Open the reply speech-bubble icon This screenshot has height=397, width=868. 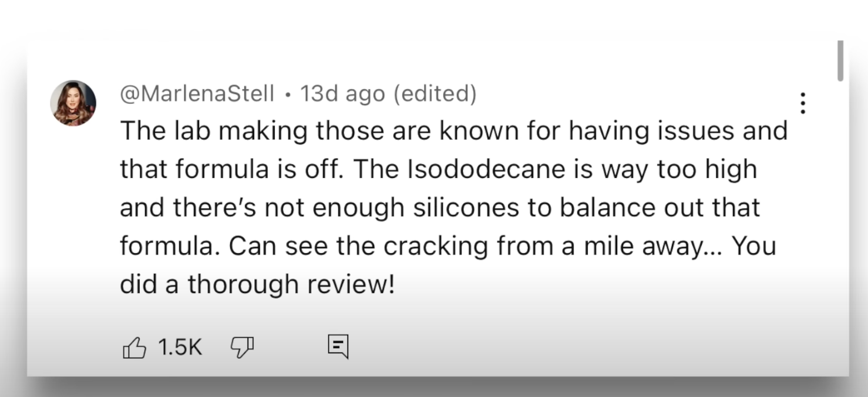coord(338,346)
